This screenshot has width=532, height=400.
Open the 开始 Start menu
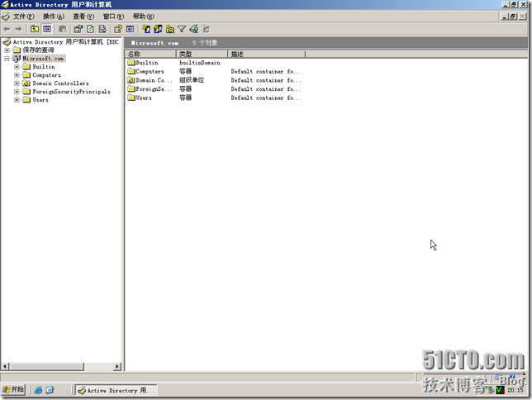pos(13,390)
